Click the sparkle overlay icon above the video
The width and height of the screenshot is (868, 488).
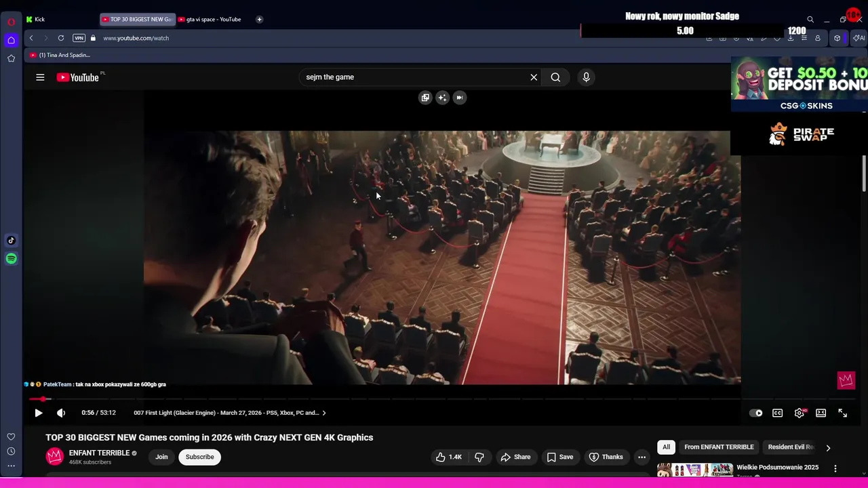442,98
